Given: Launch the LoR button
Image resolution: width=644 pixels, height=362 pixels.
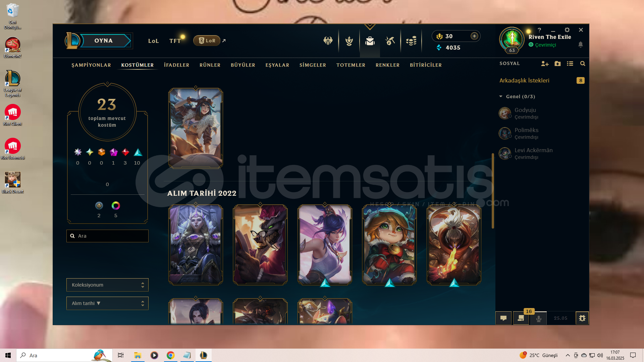Looking at the screenshot, I should point(207,41).
